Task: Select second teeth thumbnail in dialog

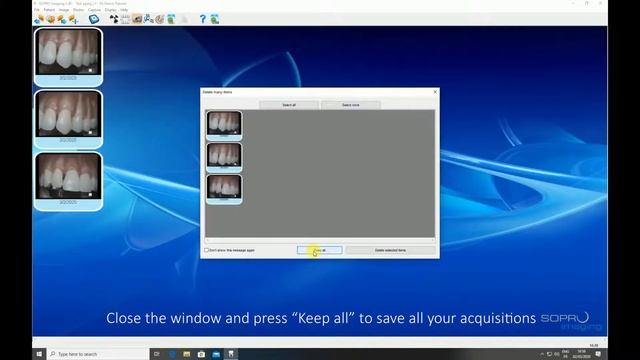Action: tap(224, 157)
